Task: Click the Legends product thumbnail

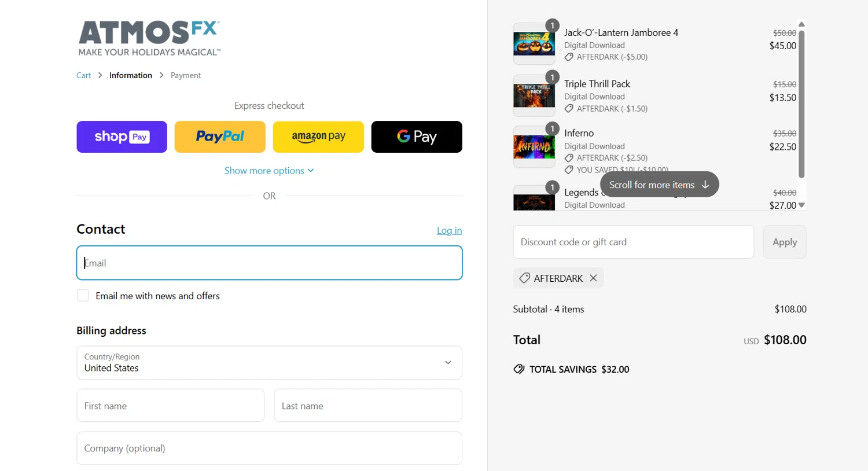Action: pyautogui.click(x=534, y=198)
